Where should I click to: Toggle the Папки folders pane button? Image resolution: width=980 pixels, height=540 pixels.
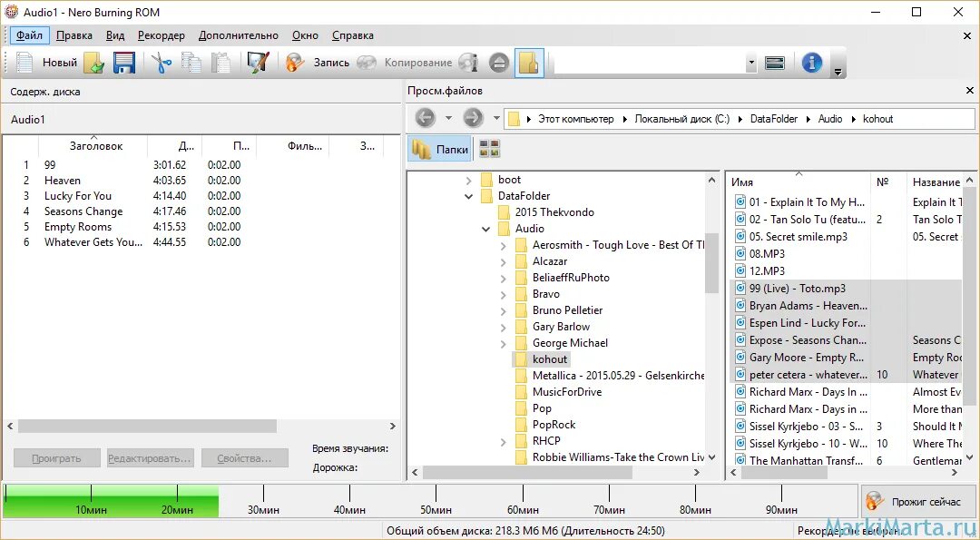click(440, 150)
